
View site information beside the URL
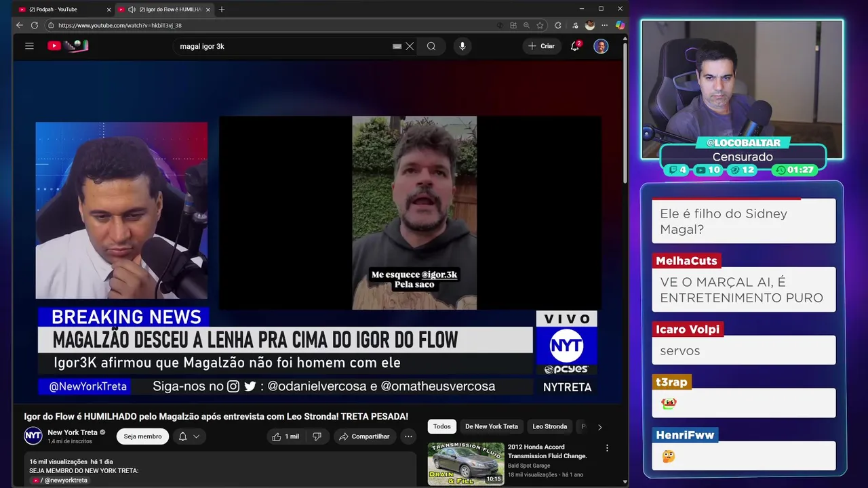51,25
